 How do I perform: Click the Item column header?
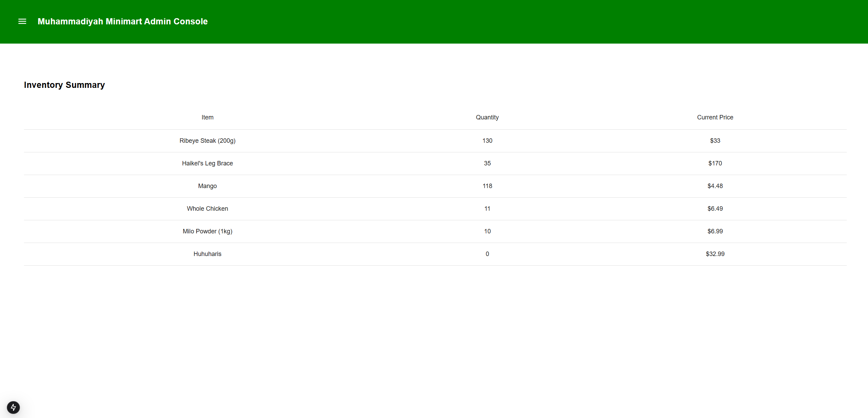click(x=207, y=117)
